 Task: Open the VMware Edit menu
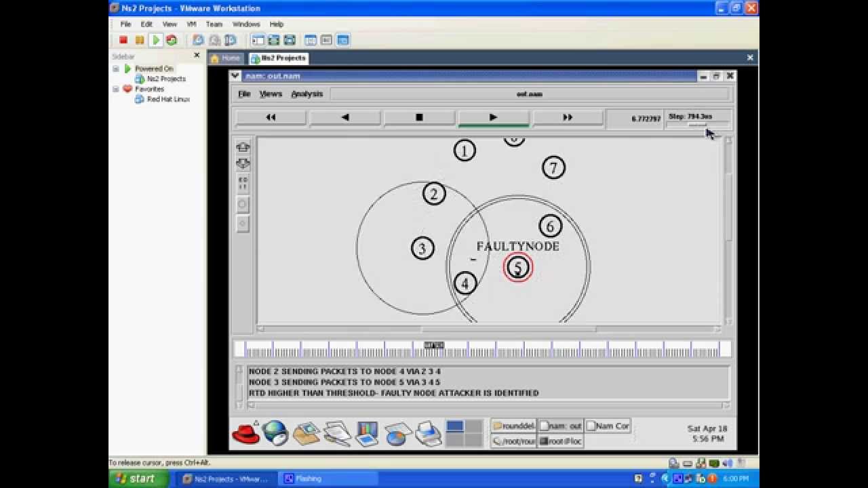(146, 24)
